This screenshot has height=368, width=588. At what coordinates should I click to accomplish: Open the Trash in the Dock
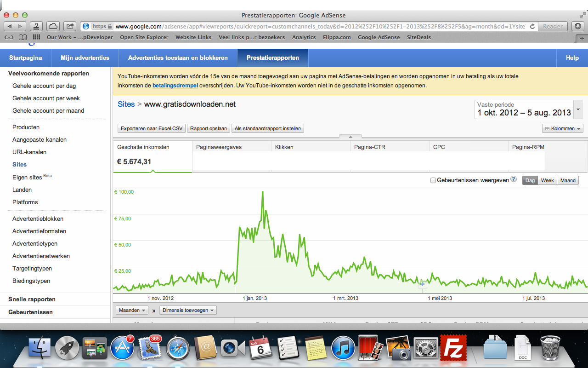pos(549,348)
